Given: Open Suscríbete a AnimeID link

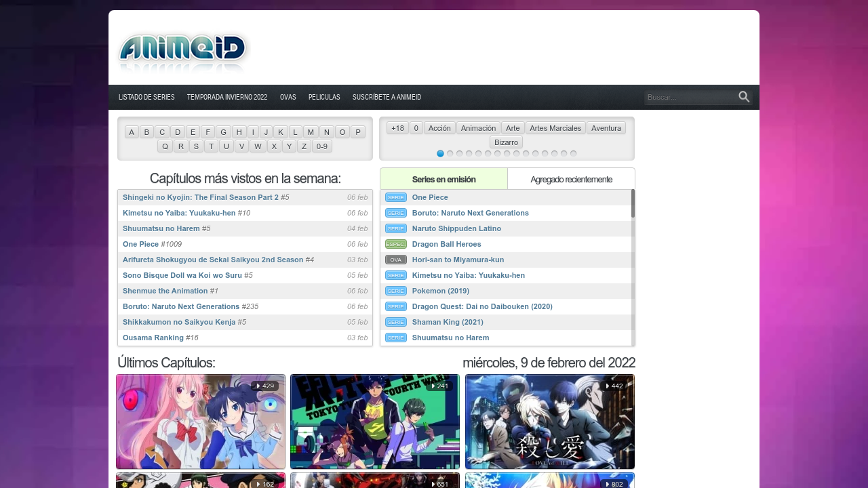Looking at the screenshot, I should coord(387,97).
